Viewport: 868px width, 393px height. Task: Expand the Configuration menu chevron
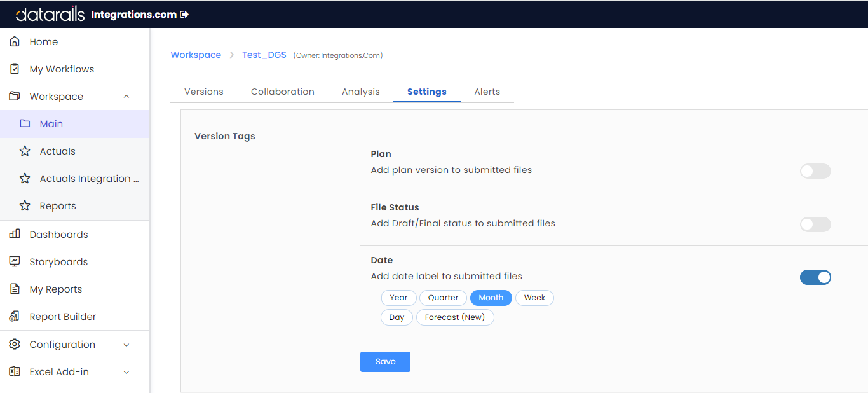(x=126, y=345)
